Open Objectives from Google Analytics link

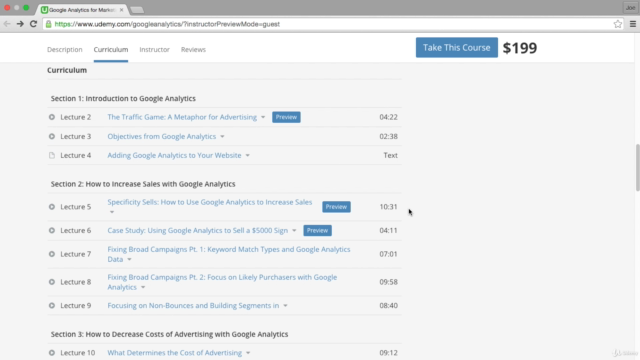(162, 136)
